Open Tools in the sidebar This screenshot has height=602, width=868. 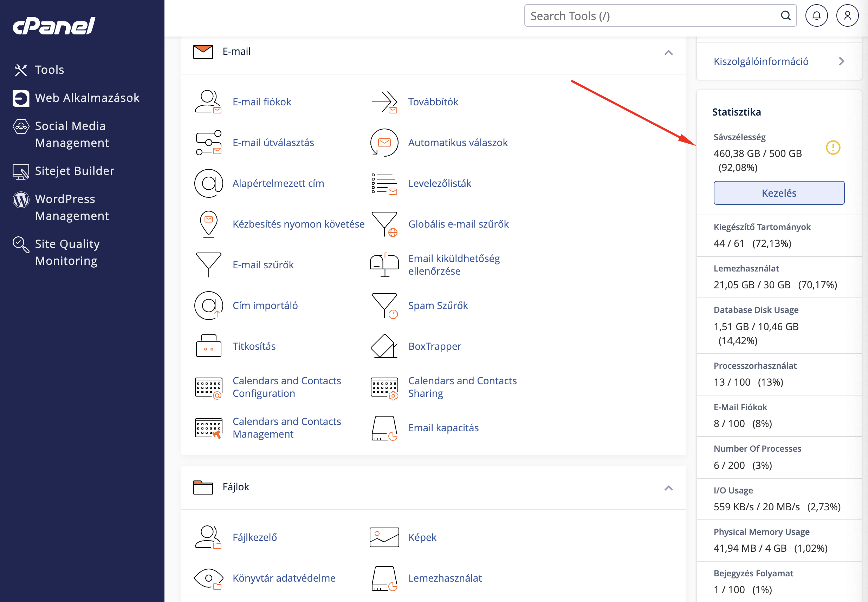[49, 70]
